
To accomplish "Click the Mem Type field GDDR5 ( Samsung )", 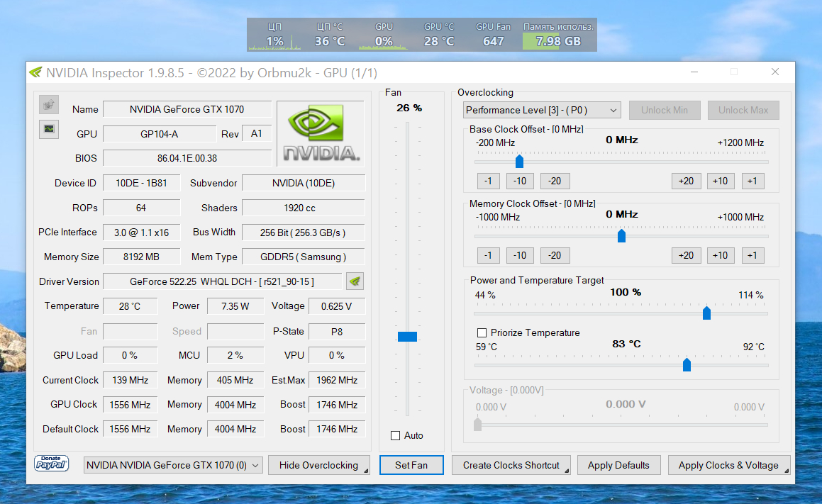I will 303,257.
